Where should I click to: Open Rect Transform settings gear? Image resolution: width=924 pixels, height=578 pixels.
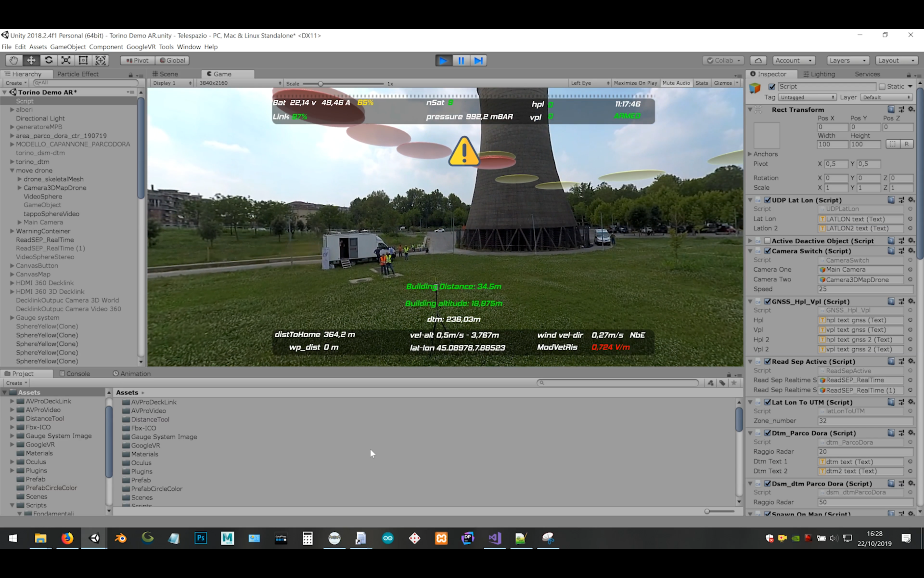tap(911, 109)
